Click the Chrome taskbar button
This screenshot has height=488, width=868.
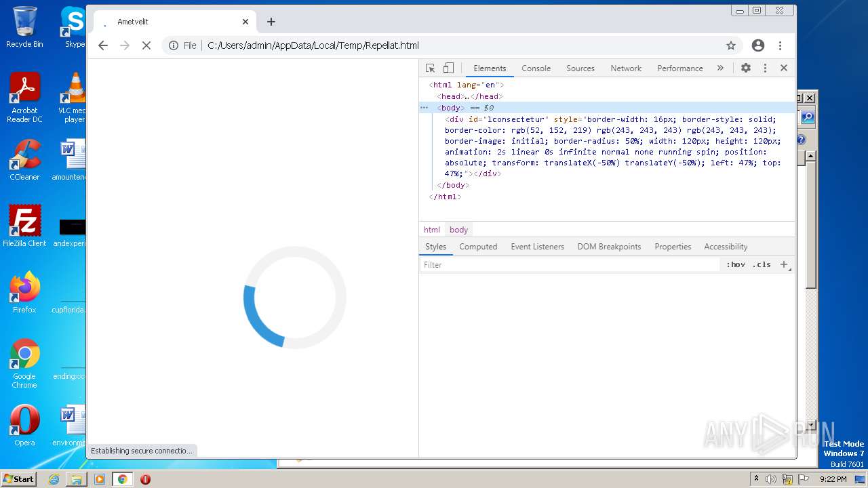click(x=123, y=479)
